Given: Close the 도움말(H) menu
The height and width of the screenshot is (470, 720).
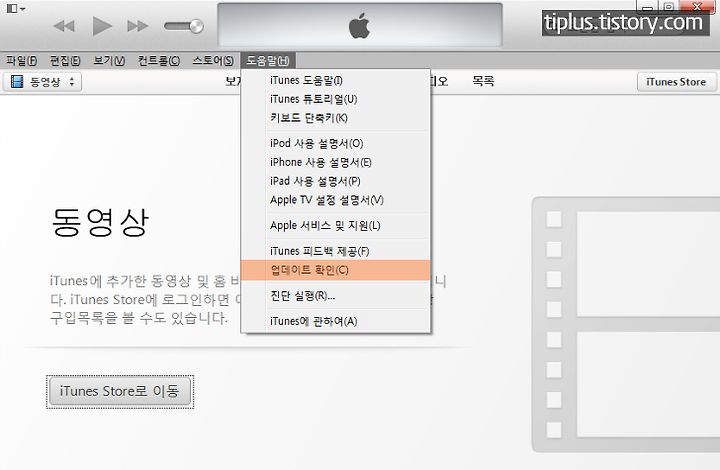Looking at the screenshot, I should pos(268,61).
